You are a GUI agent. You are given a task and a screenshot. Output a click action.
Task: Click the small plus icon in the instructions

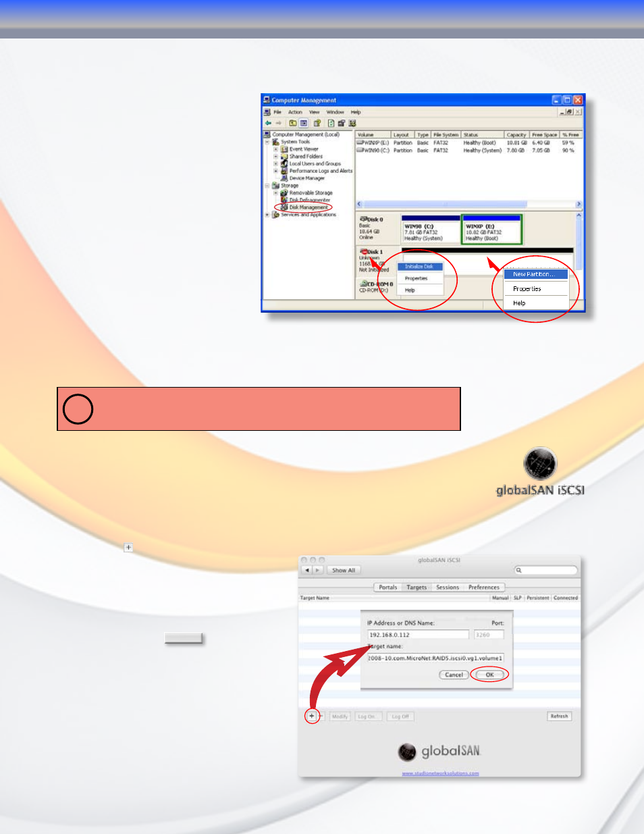[x=128, y=548]
